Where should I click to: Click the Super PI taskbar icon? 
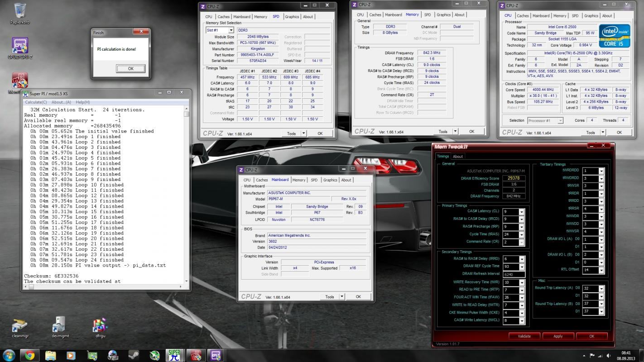pyautogui.click(x=174, y=354)
